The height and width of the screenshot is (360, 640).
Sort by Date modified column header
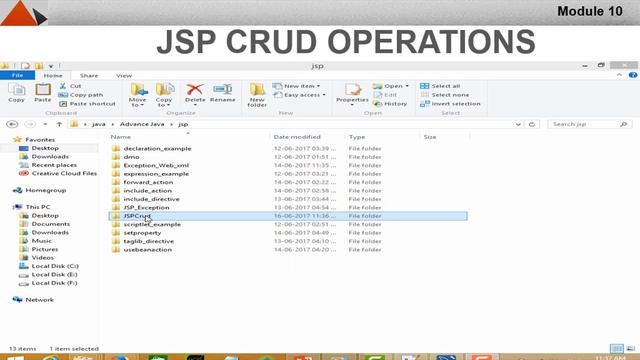tap(297, 137)
